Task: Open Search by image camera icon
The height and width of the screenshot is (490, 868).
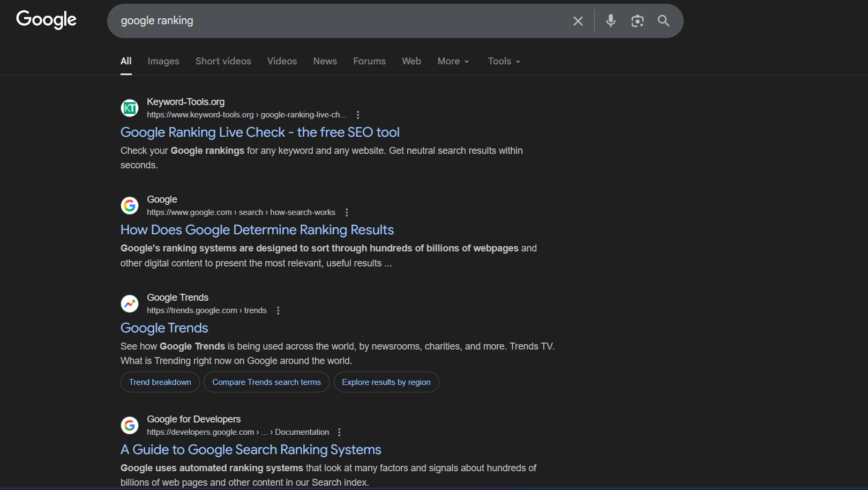Action: [x=637, y=21]
